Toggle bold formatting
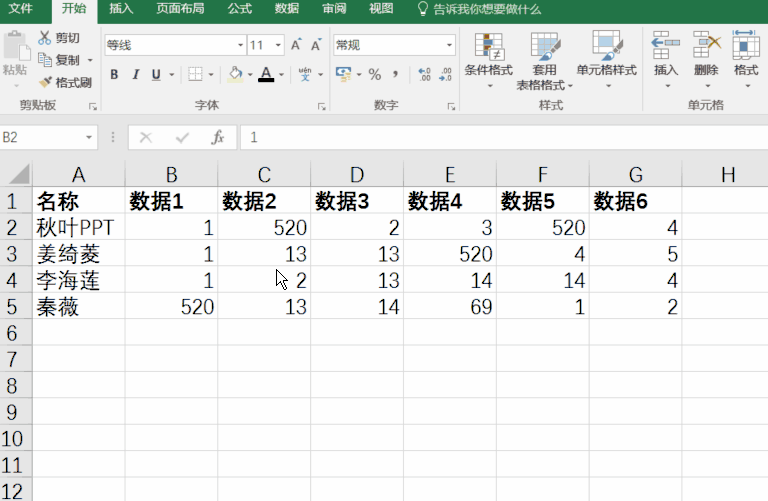Image resolution: width=768 pixels, height=501 pixels. coord(114,74)
